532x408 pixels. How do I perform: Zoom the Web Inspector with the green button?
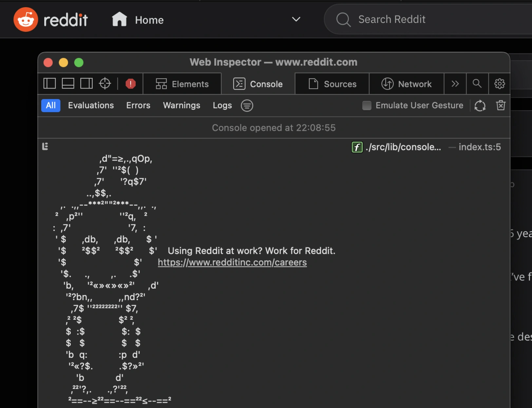[79, 62]
